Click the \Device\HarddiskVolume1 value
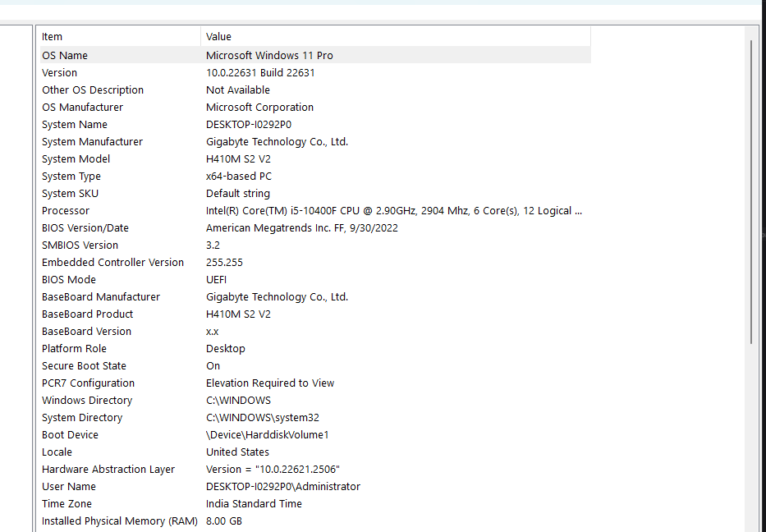 (x=268, y=435)
